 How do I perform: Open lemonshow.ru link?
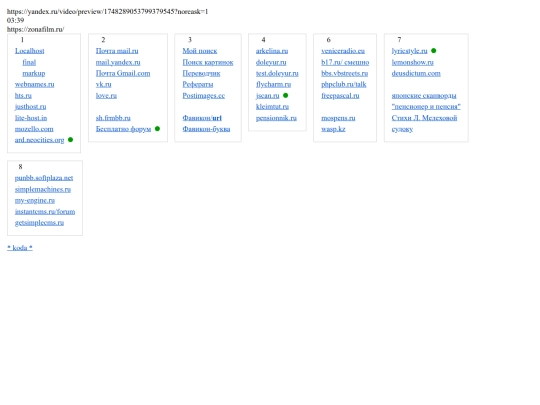[412, 62]
